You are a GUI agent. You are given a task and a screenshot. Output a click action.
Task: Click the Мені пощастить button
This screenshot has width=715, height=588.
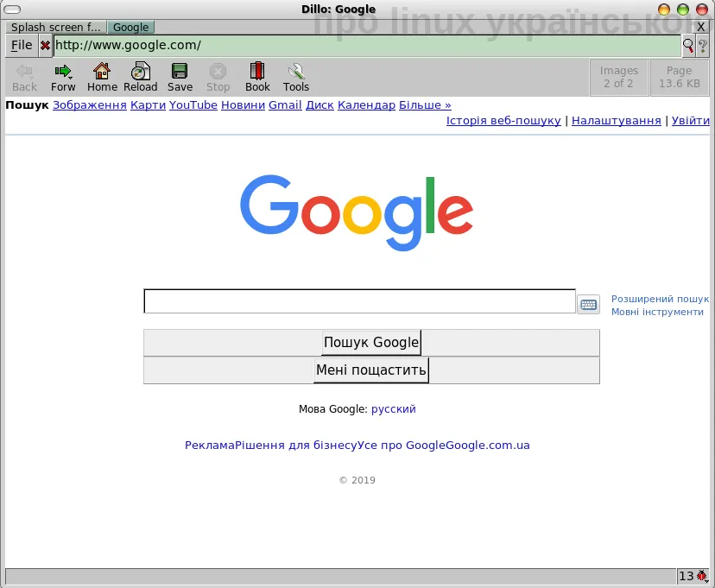pyautogui.click(x=371, y=370)
